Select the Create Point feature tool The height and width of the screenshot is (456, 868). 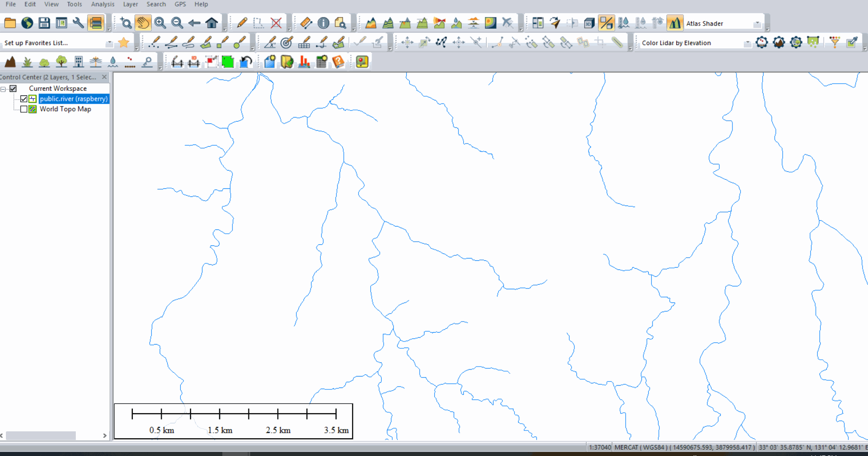pos(154,42)
